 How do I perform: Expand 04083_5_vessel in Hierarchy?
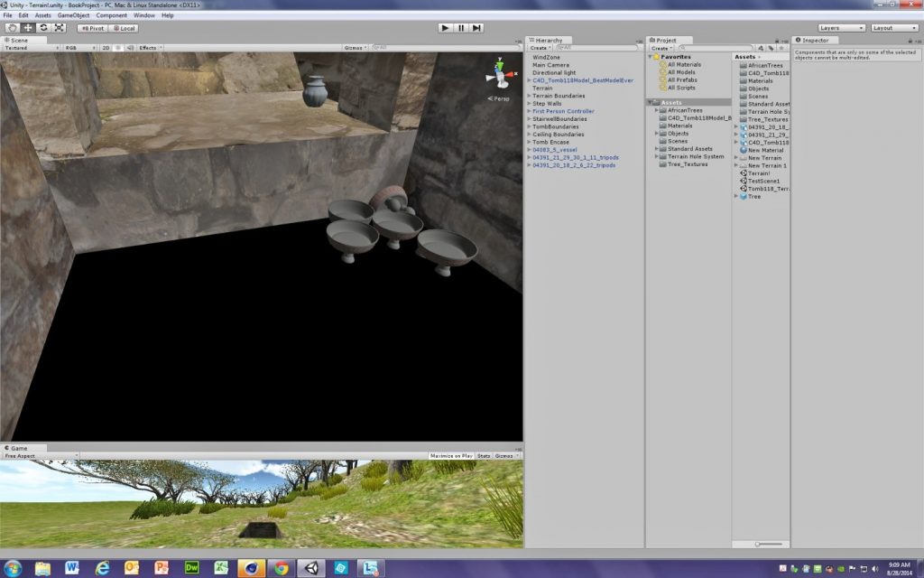[x=530, y=150]
